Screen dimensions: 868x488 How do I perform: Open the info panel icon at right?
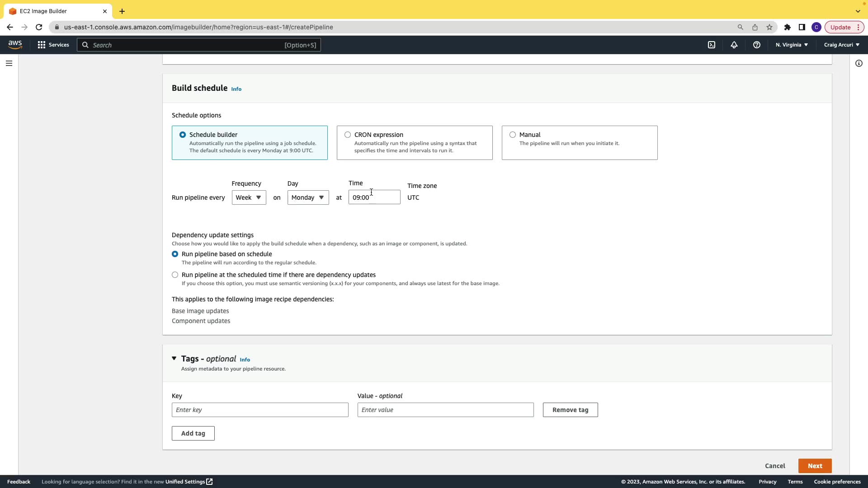(859, 63)
